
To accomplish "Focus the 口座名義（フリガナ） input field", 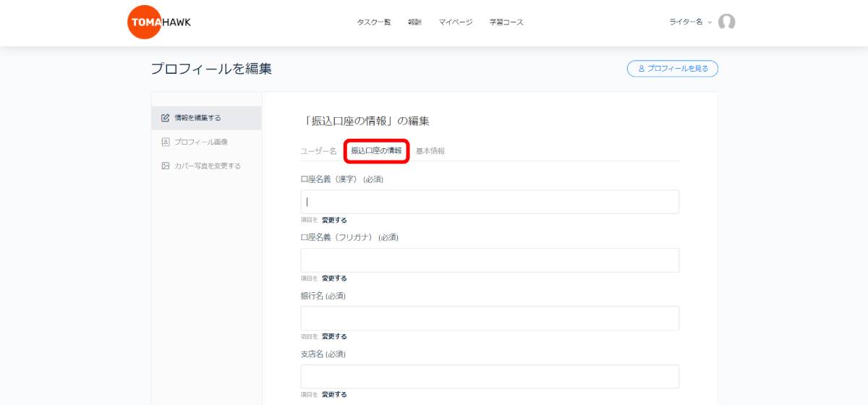I will tap(490, 260).
